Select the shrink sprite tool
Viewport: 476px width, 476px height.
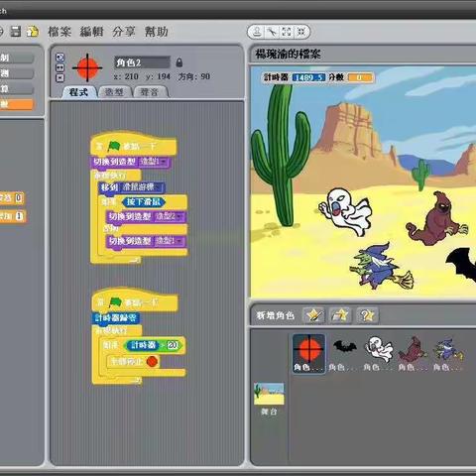point(301,32)
